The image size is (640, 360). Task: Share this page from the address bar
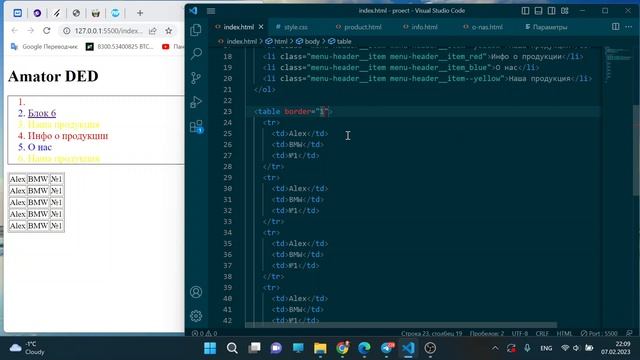coord(153,31)
